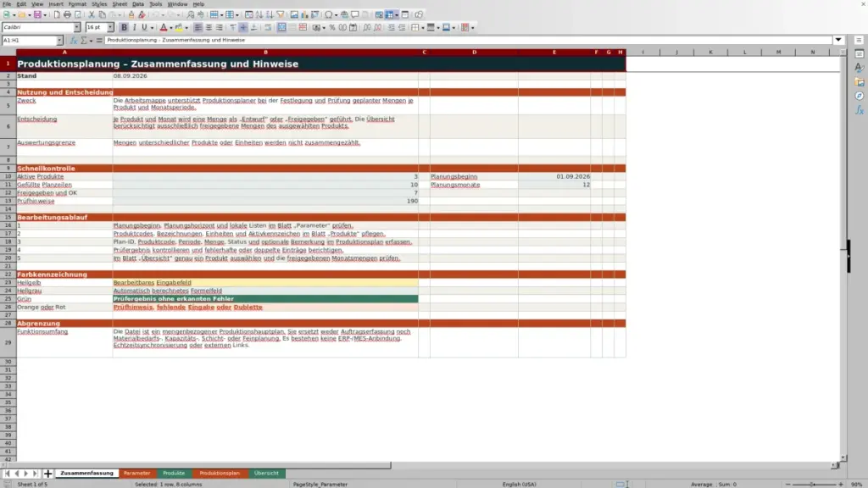Toggle Freeze Rows and Columns button
Image resolution: width=868 pixels, height=488 pixels.
[x=390, y=14]
